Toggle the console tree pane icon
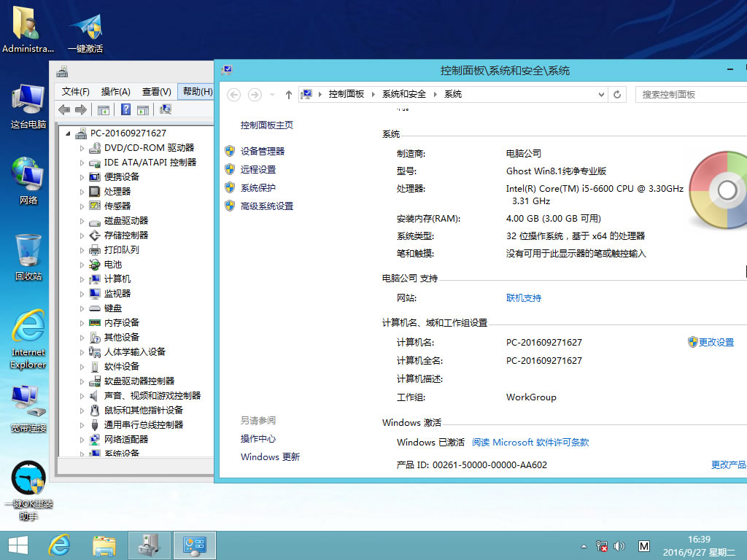Screen dimensions: 747x560 tap(104, 109)
